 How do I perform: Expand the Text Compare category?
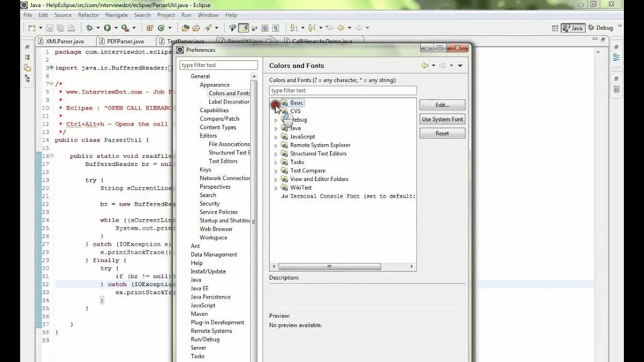(x=276, y=171)
